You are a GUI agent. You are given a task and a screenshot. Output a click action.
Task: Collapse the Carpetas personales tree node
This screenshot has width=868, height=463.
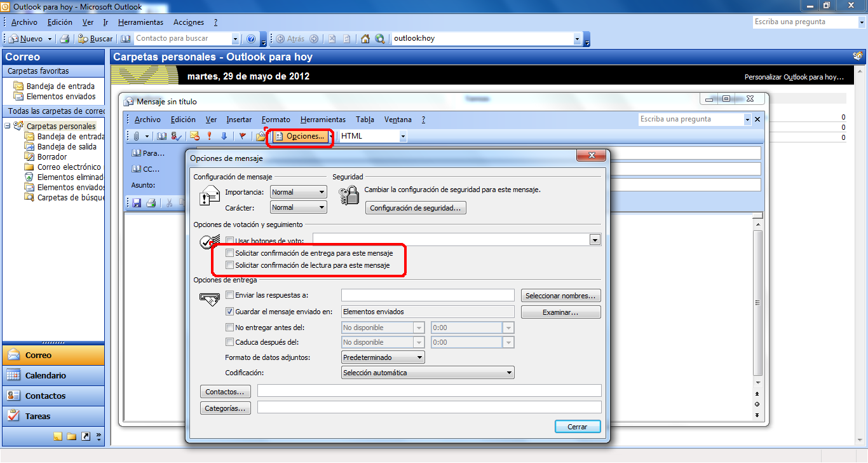pos(8,126)
